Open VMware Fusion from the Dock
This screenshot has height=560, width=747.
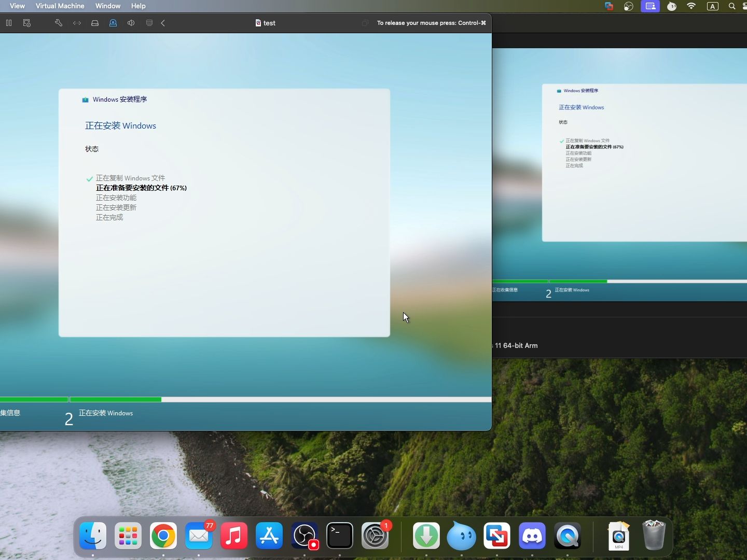pyautogui.click(x=497, y=536)
